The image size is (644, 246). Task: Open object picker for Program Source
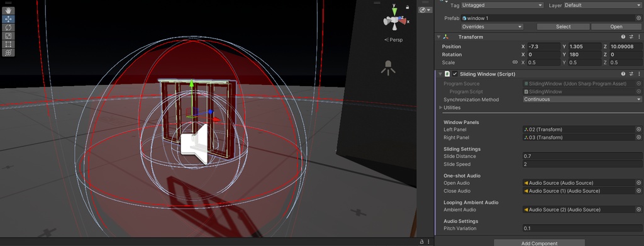click(639, 84)
